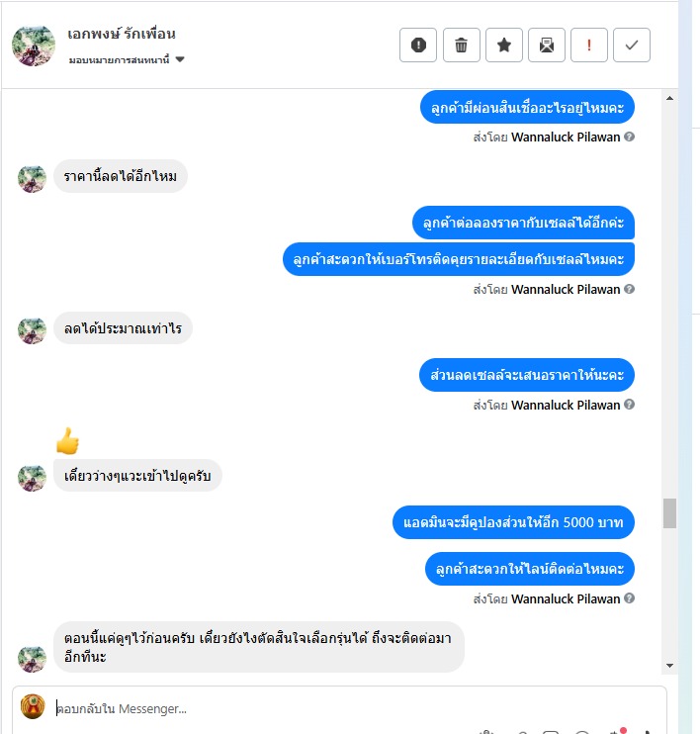The width and height of the screenshot is (700, 734).
Task: Click the chat scrollbar thumb
Action: (x=669, y=513)
